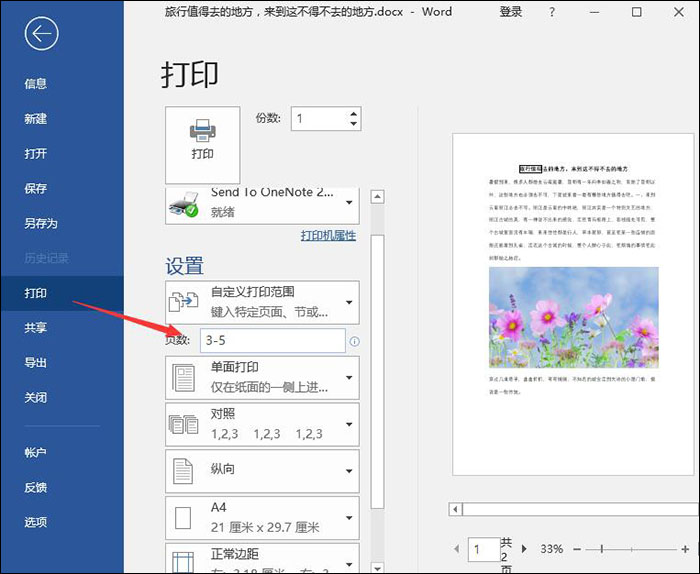Click the help question mark icon
The image size is (700, 574).
tap(552, 12)
